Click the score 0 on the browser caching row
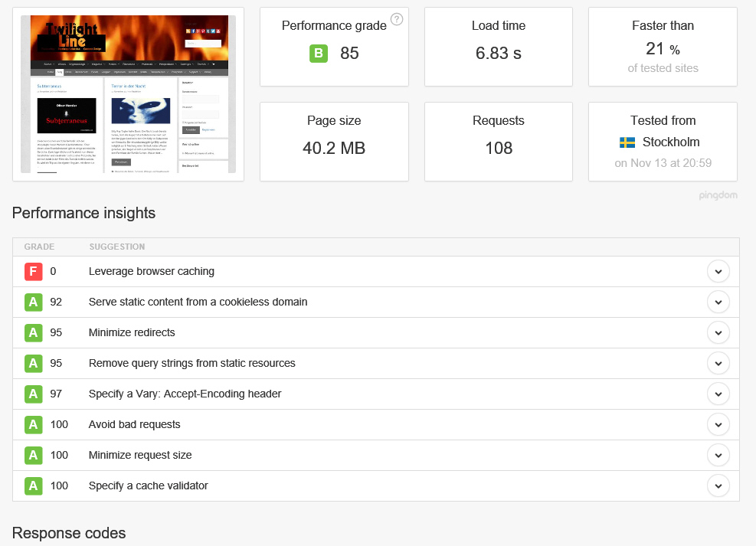The image size is (756, 546). (x=53, y=271)
